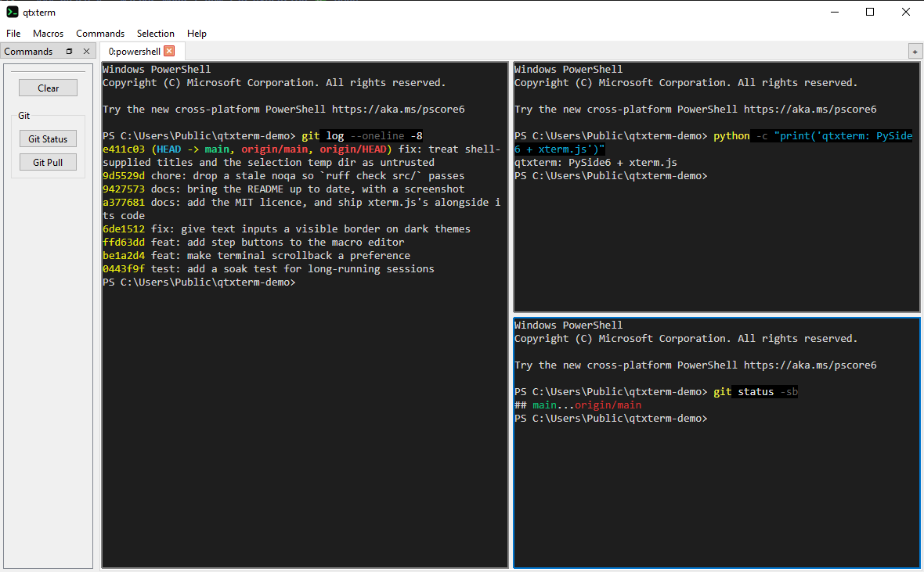Close the Commands dock panel
The height and width of the screenshot is (572, 924).
87,51
